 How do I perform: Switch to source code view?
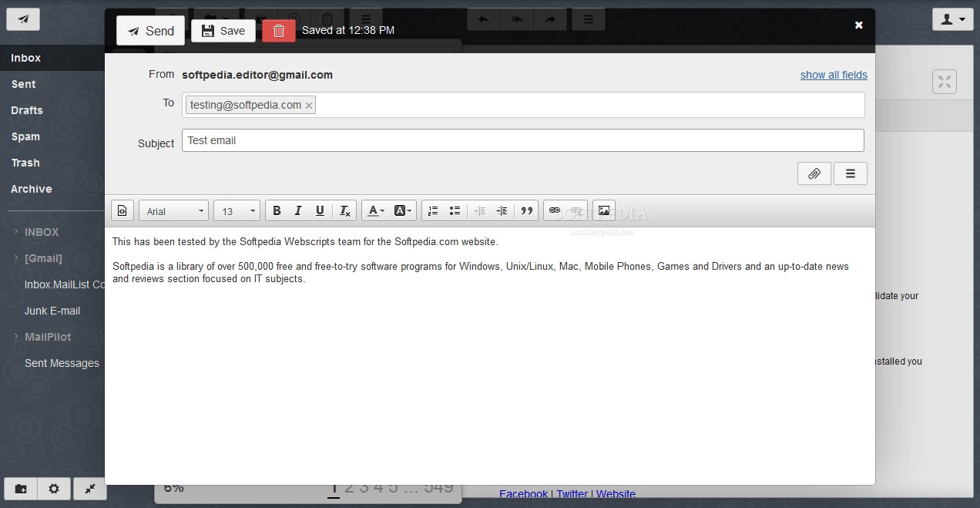click(123, 211)
